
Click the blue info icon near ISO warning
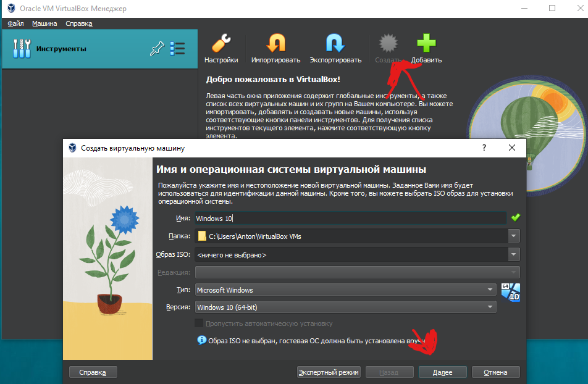202,340
